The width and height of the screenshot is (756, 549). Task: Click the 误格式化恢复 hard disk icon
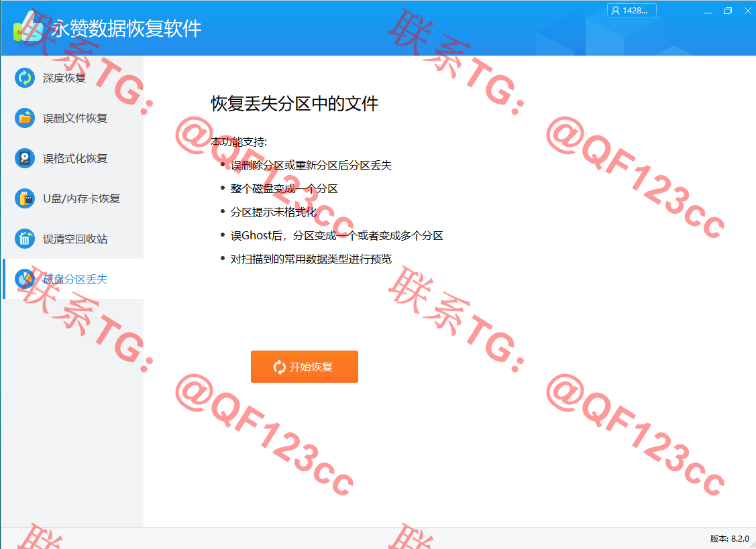[25, 158]
